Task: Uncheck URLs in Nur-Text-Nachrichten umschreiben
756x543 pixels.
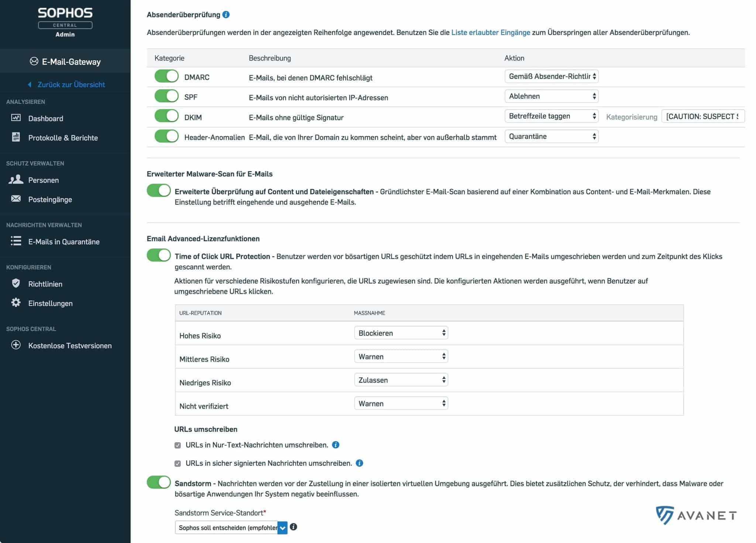Action: click(178, 445)
